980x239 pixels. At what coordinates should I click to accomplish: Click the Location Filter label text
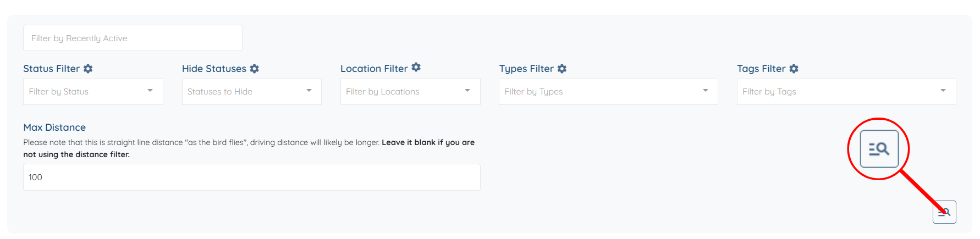point(374,69)
